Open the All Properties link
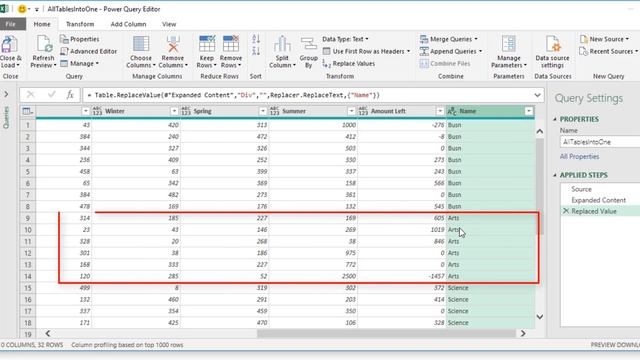 579,157
